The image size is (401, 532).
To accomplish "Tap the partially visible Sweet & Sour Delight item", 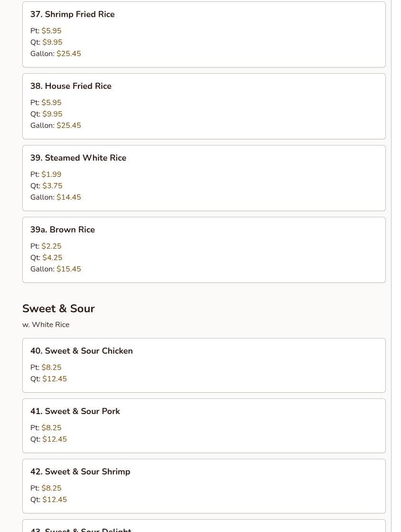I will pyautogui.click(x=81, y=529).
